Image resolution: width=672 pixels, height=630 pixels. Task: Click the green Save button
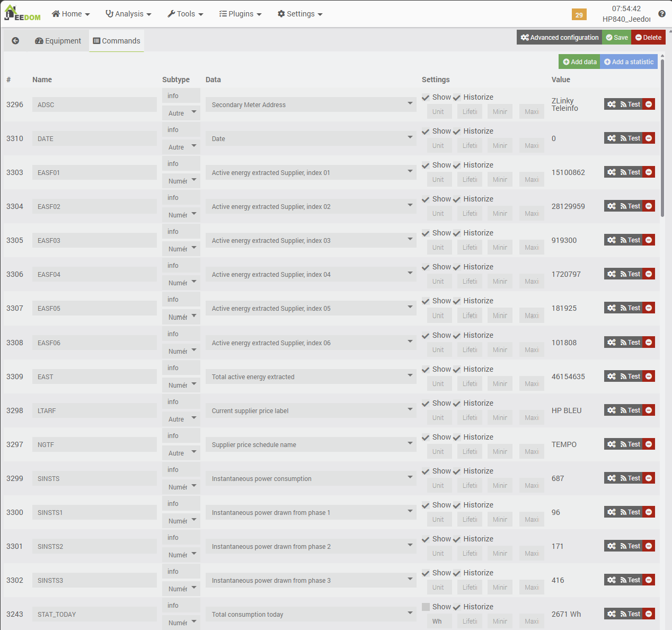pos(616,37)
